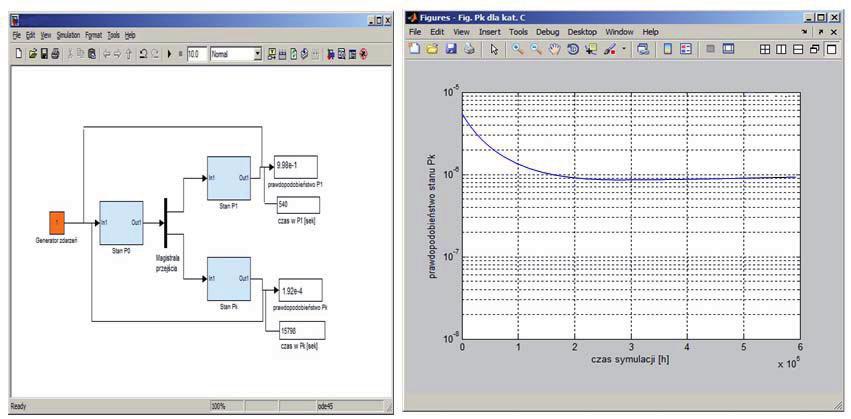Open the Simulink Edit menu
Screen dimensions: 851x419
tap(30, 35)
